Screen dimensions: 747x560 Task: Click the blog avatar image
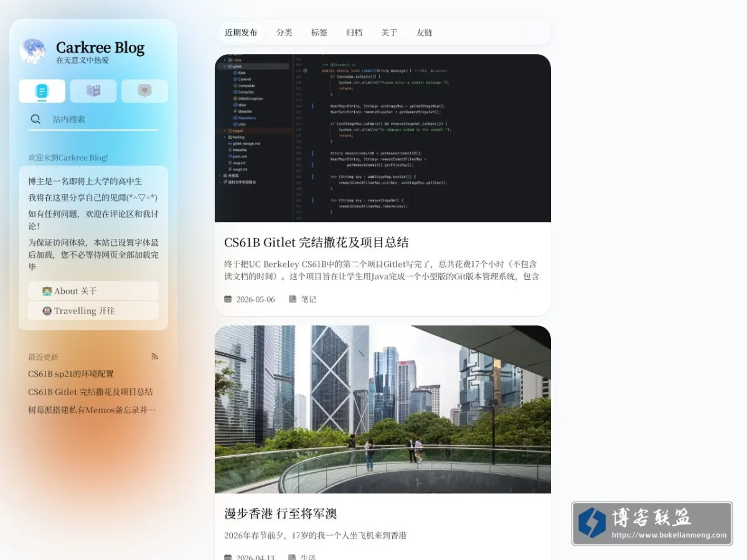(32, 52)
